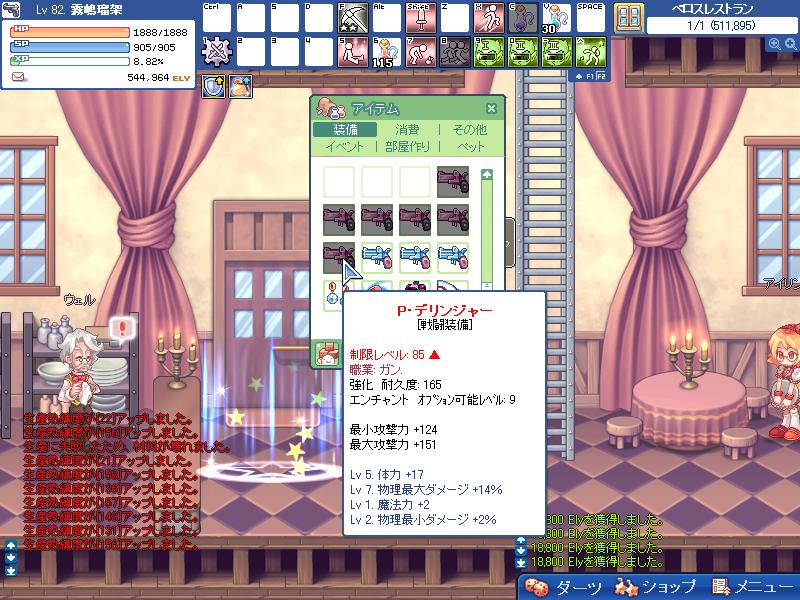Click the empty SPACE hotkey slot
The image size is (800, 600).
[x=590, y=18]
